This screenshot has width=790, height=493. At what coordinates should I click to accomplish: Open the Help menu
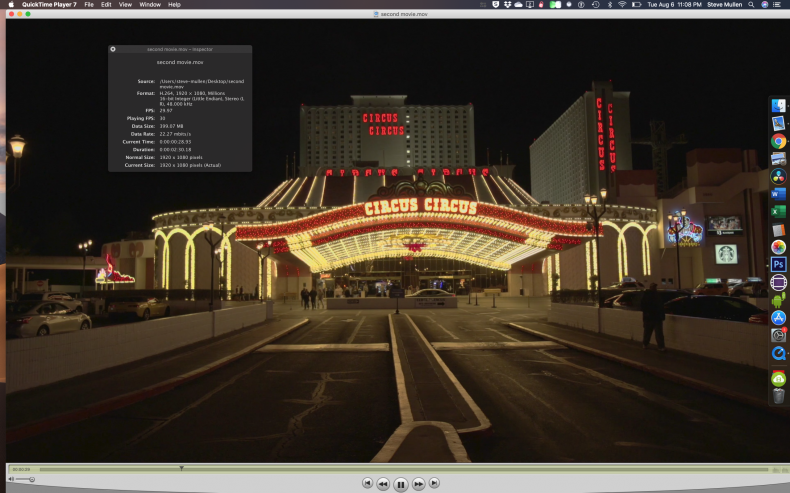[174, 5]
